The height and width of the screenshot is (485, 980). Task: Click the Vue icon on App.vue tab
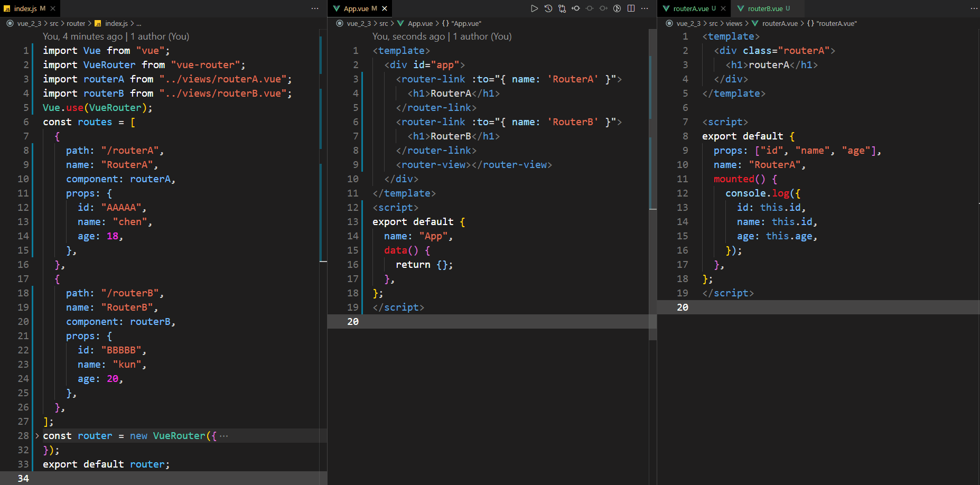337,8
